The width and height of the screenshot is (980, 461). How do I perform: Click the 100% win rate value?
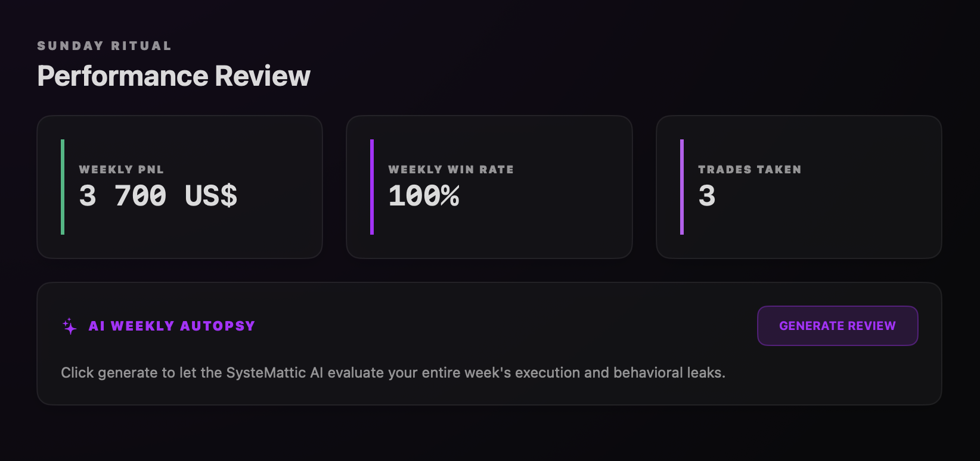(x=424, y=196)
